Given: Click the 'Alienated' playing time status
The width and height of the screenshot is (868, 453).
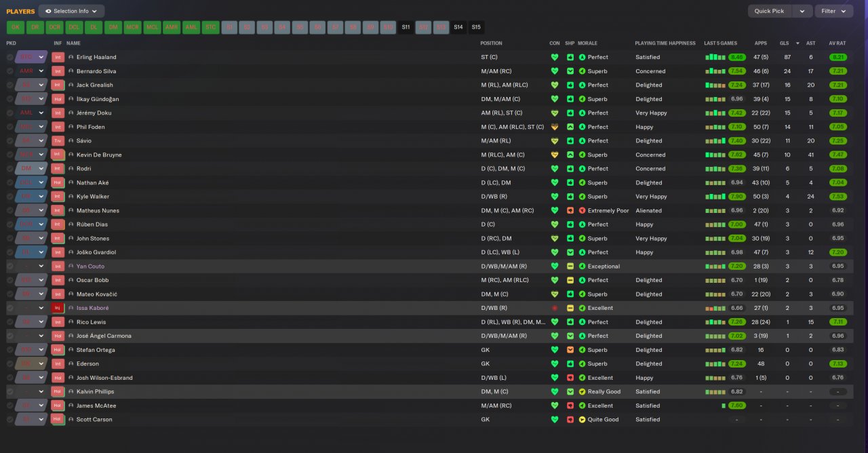Looking at the screenshot, I should pyautogui.click(x=648, y=210).
